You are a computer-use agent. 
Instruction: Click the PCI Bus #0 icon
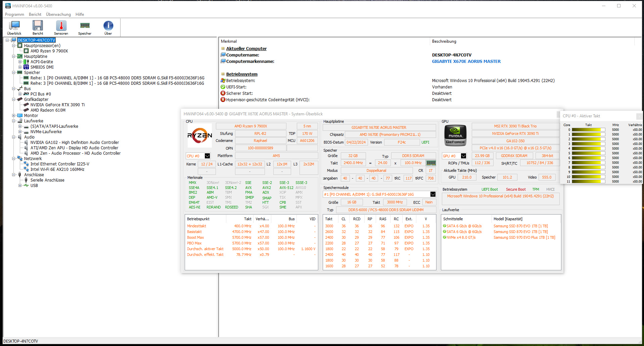pos(26,94)
